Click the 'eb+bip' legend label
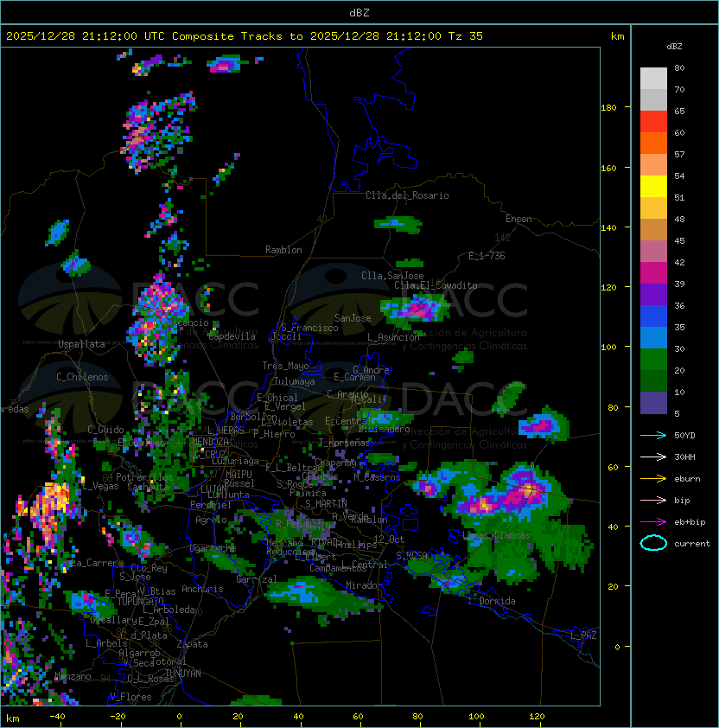This screenshot has width=719, height=728. (x=690, y=522)
